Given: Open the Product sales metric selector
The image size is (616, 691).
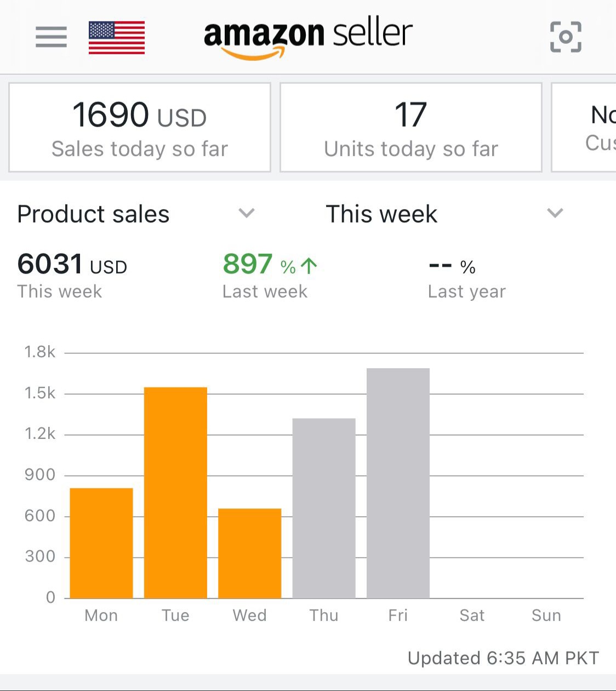Looking at the screenshot, I should [x=94, y=214].
